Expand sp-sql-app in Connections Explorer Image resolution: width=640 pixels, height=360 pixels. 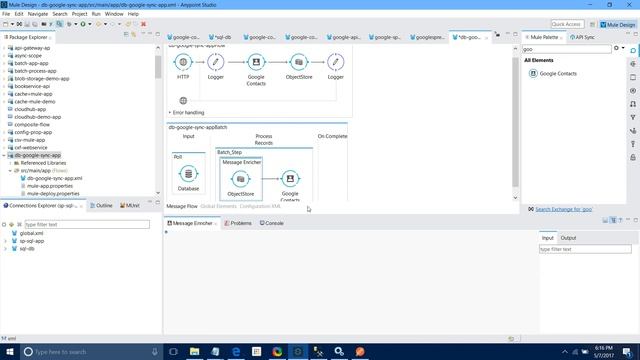5,241
